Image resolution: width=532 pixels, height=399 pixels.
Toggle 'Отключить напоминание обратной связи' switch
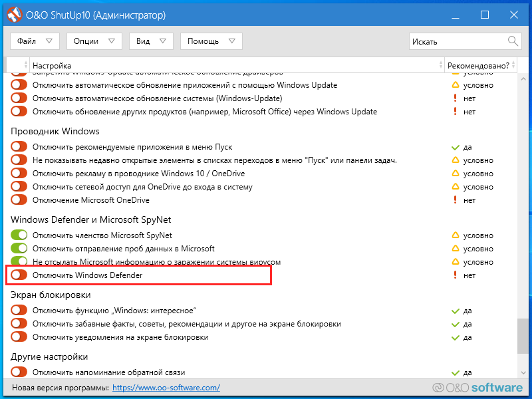[19, 372]
